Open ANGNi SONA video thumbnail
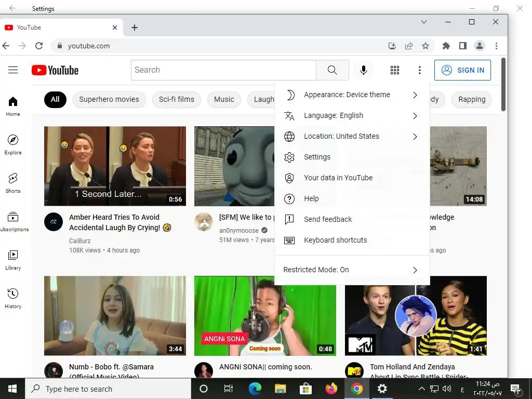The image size is (532, 399). pyautogui.click(x=265, y=315)
